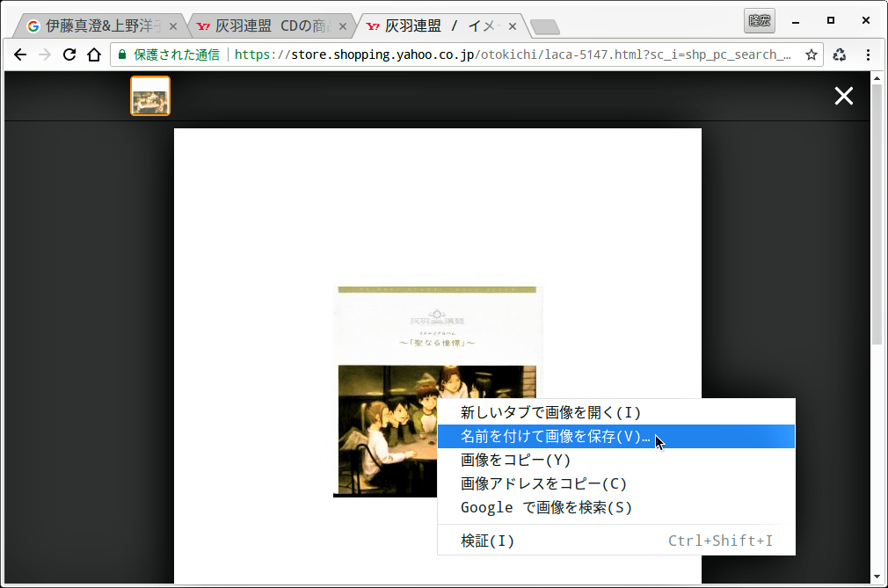Image resolution: width=888 pixels, height=588 pixels.
Task: Click the recycle extension icon
Action: (x=840, y=54)
